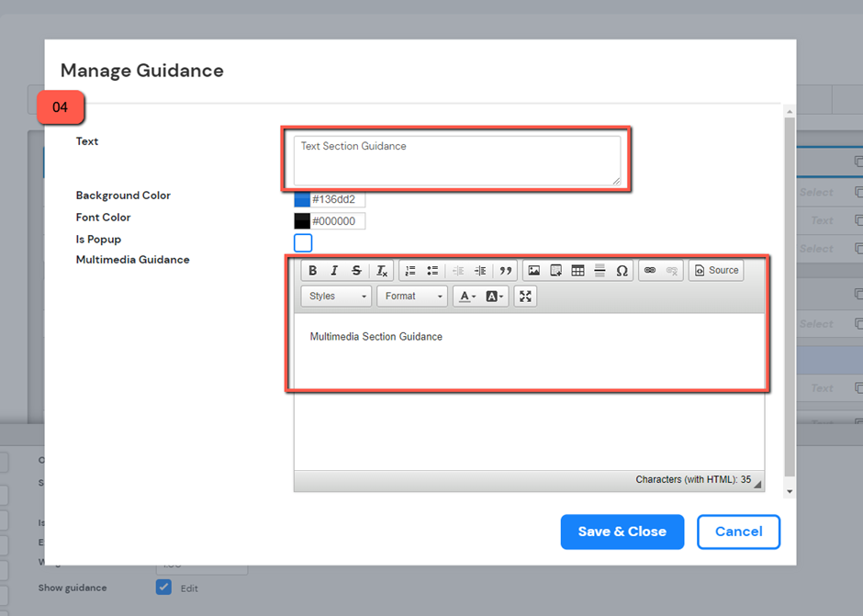
Task: Insert a numbered list
Action: click(x=410, y=271)
